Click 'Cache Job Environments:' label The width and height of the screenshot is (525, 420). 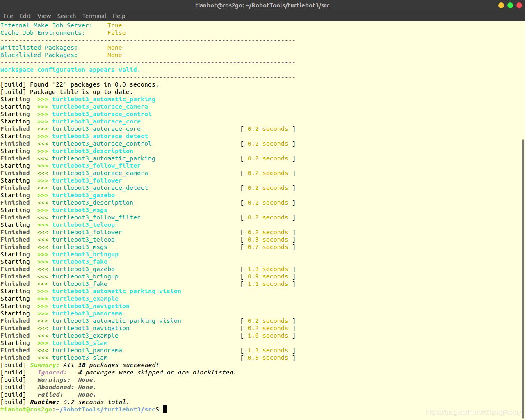pos(43,33)
